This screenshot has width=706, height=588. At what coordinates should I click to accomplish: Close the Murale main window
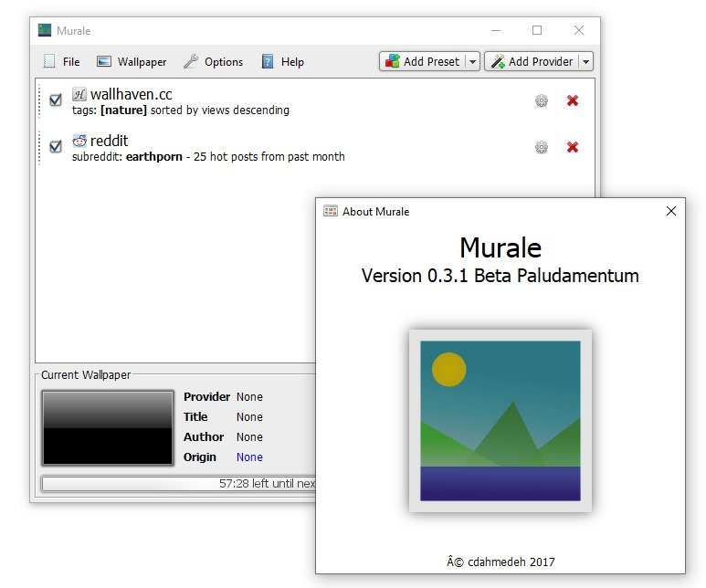[579, 31]
